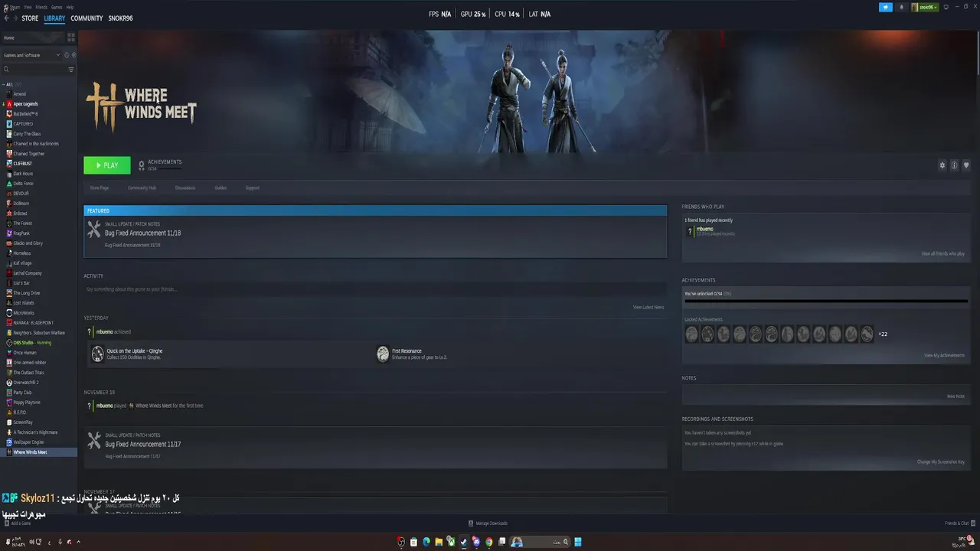The height and width of the screenshot is (551, 980).
Task: Open the Support tab
Action: pyautogui.click(x=253, y=187)
